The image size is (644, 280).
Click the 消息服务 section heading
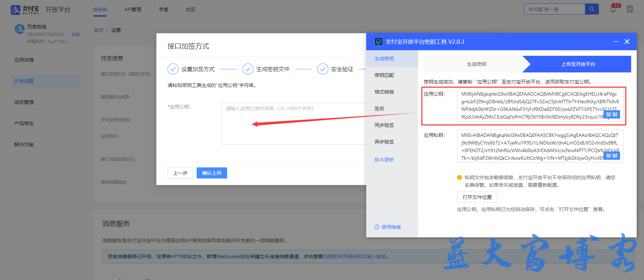tap(116, 224)
